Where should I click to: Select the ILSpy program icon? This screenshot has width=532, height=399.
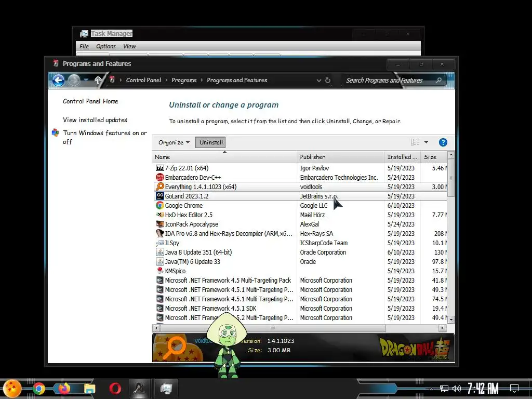coord(160,243)
